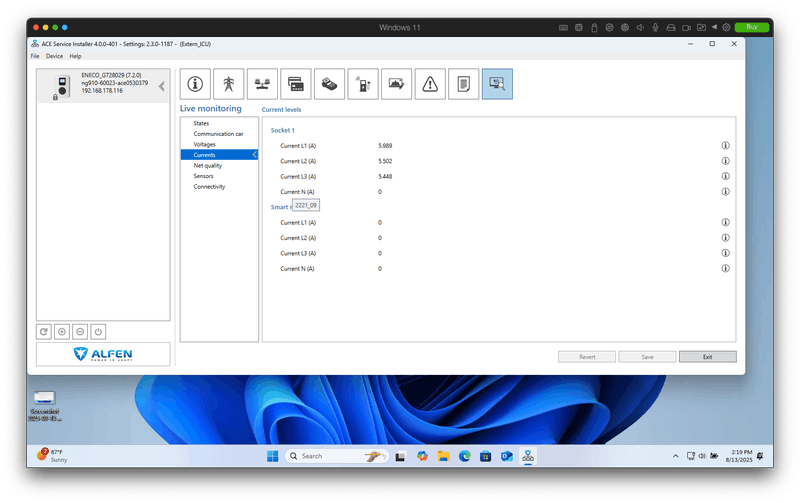Viewport: 800px width, 503px height.
Task: Open Microsoft Edge from taskbar
Action: (x=464, y=456)
